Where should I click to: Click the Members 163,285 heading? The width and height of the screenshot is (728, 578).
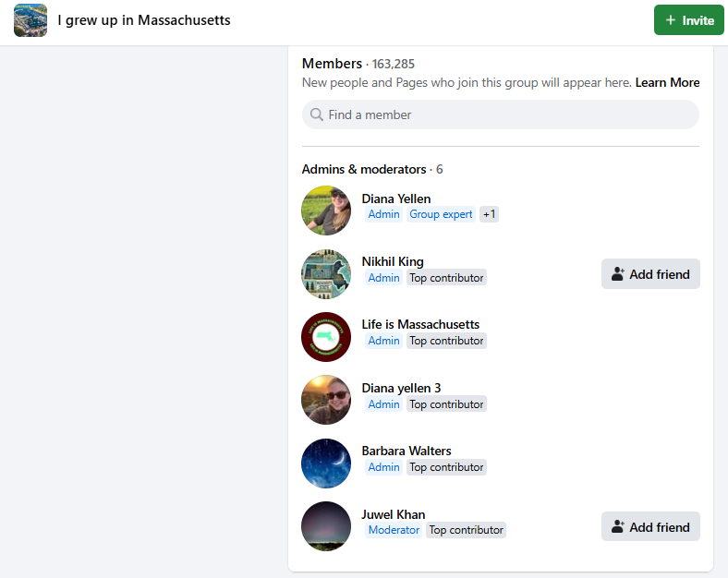coord(358,64)
